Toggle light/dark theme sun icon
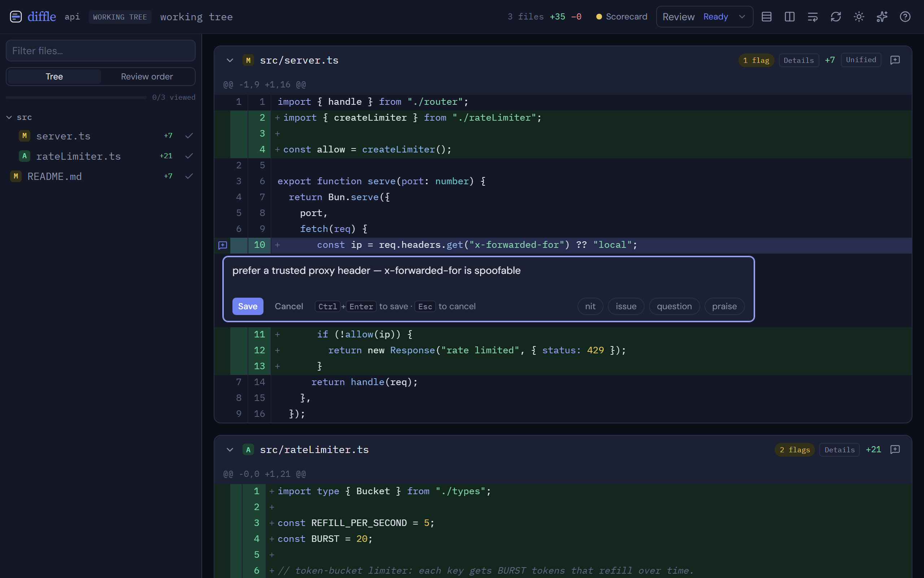This screenshot has width=924, height=578. (859, 17)
